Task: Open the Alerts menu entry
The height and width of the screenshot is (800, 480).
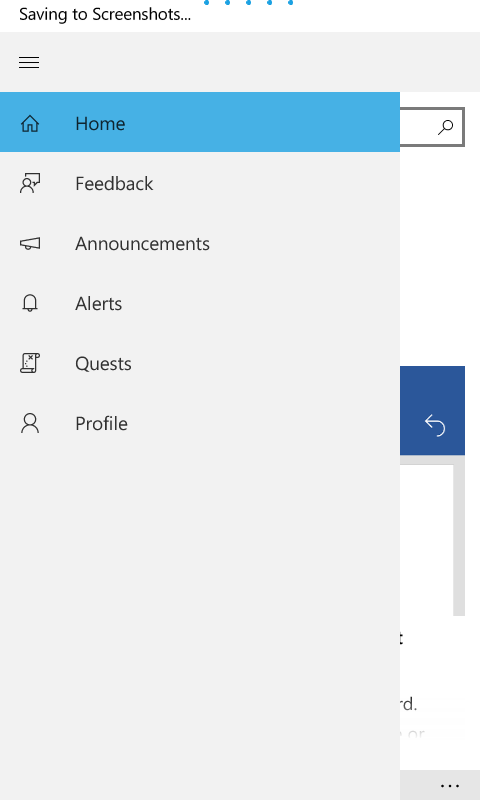Action: (98, 304)
